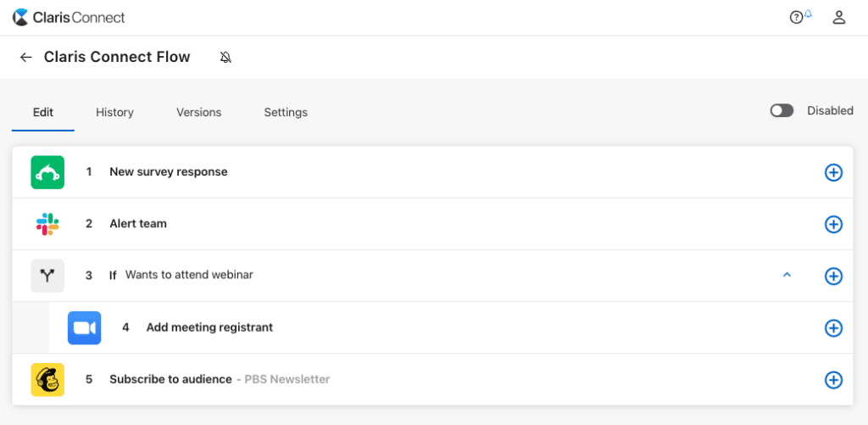This screenshot has width=868, height=425.
Task: Click the branch icon in step 3
Action: pos(47,276)
